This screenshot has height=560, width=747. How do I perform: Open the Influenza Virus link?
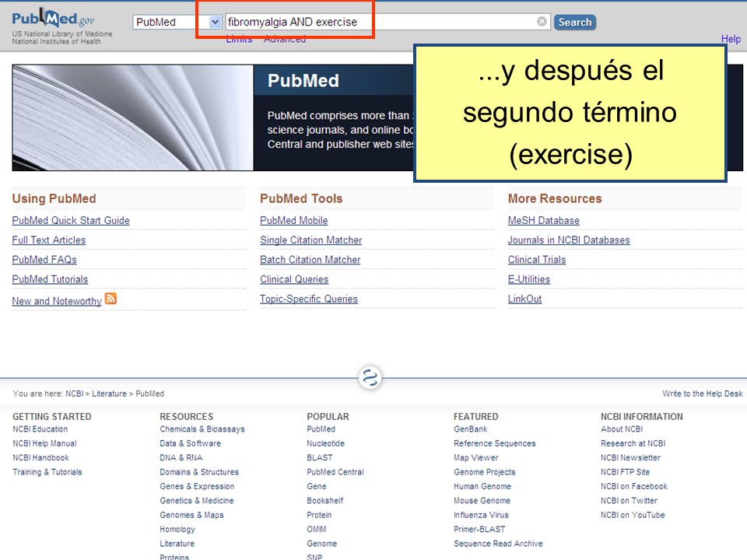pos(481,515)
